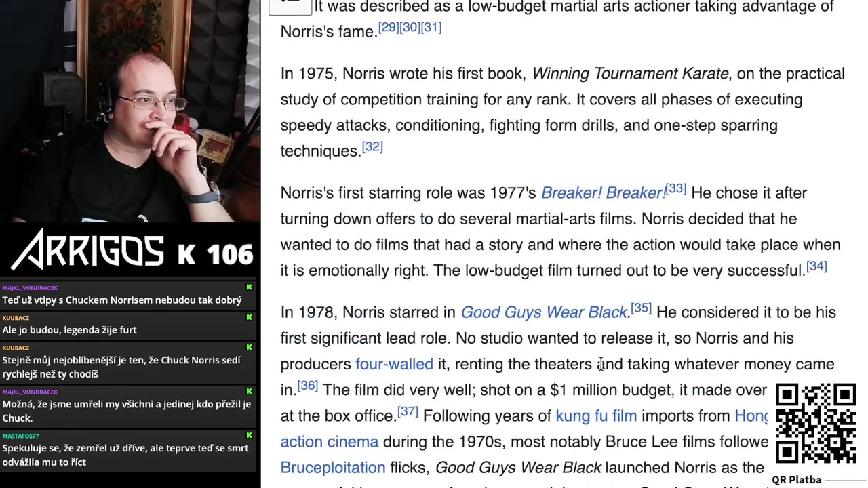Open the 'kung fu film' link
This screenshot has height=488, width=868.
click(x=595, y=415)
